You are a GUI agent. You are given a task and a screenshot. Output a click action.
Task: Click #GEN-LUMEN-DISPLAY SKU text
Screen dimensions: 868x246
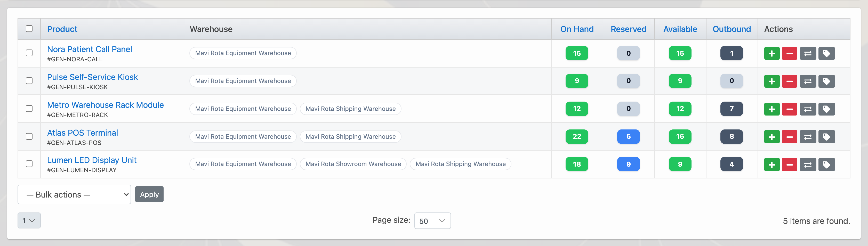(x=82, y=170)
